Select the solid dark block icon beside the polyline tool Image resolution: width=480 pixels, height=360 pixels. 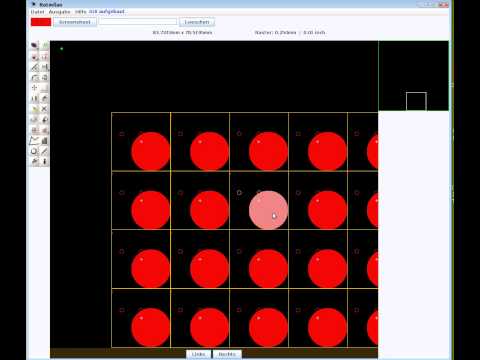[44, 141]
